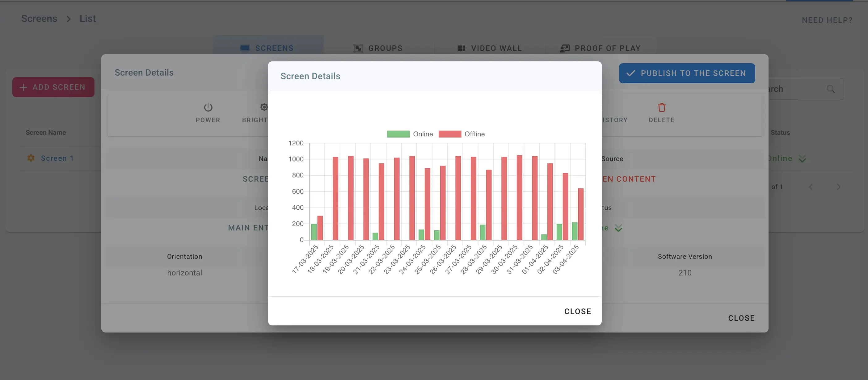The width and height of the screenshot is (868, 380).
Task: Expand the status chevron near Software Version
Action: (x=619, y=228)
